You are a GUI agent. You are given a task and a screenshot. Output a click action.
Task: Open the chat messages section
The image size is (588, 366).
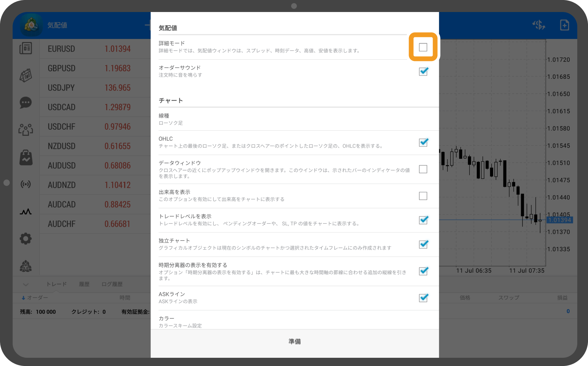[x=26, y=103]
